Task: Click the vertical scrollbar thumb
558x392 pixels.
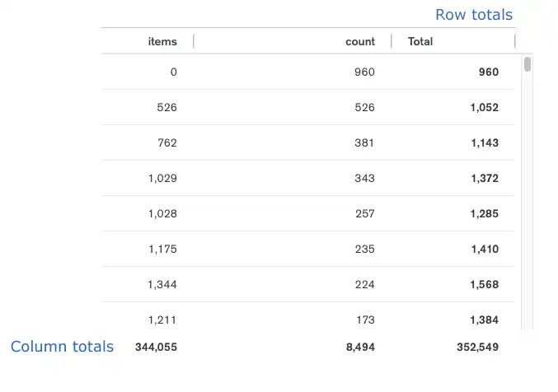Action: pos(528,64)
